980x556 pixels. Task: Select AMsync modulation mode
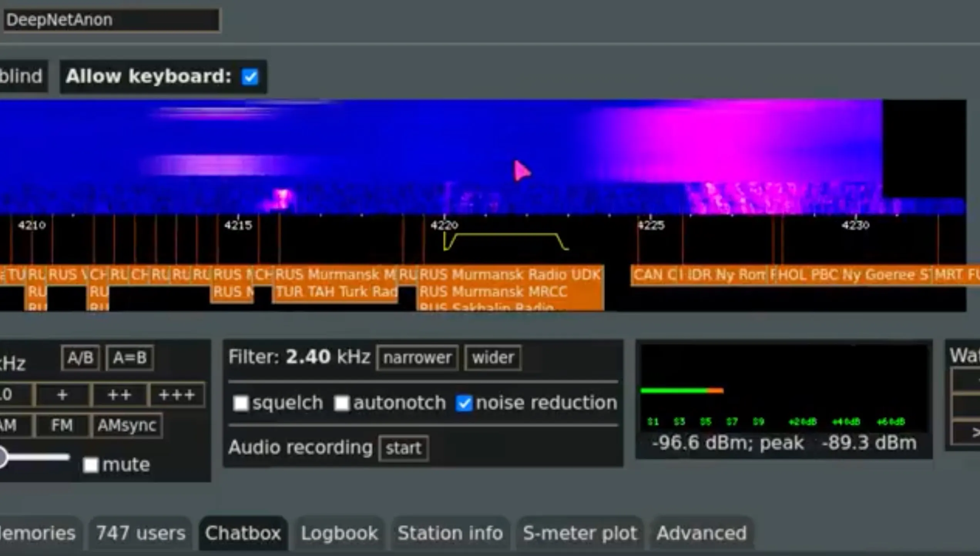coord(127,425)
